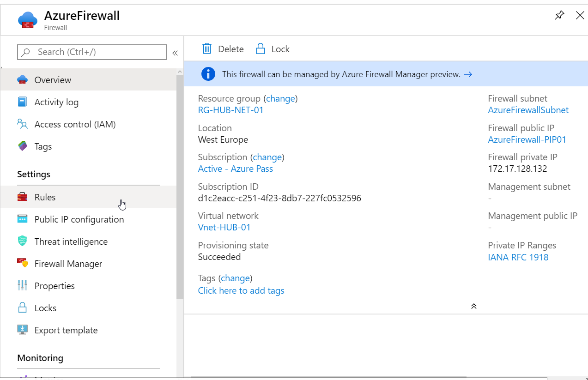Open RG-HUB-NET-01 resource group
588x380 pixels.
coord(230,110)
